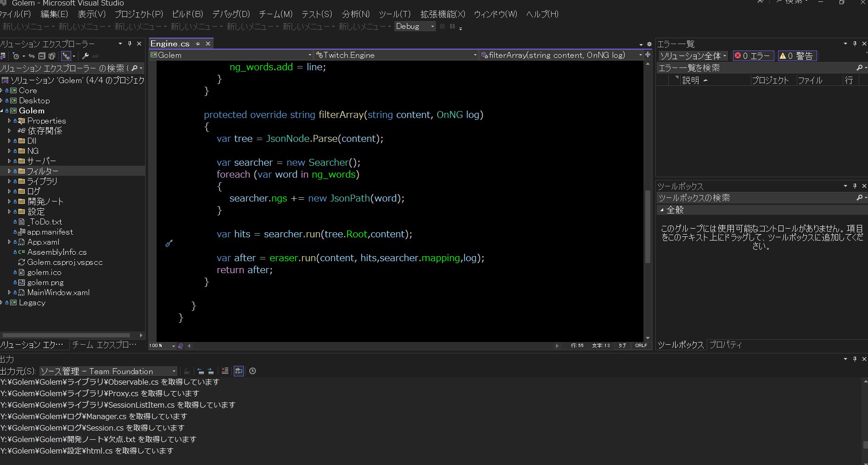This screenshot has height=465, width=868.
Task: Pin the Engine.cs tab
Action: tap(198, 44)
